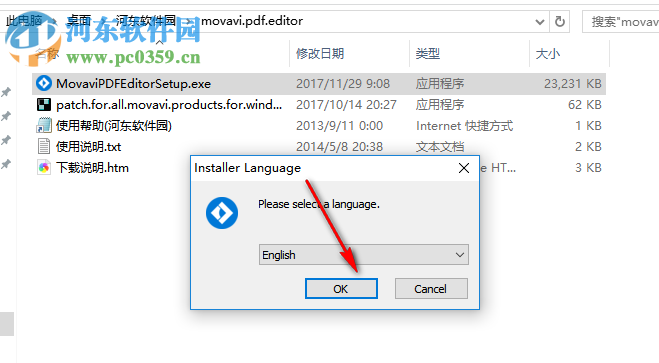Select the MovaviPDFEditorSetup.exe file icon

(44, 83)
